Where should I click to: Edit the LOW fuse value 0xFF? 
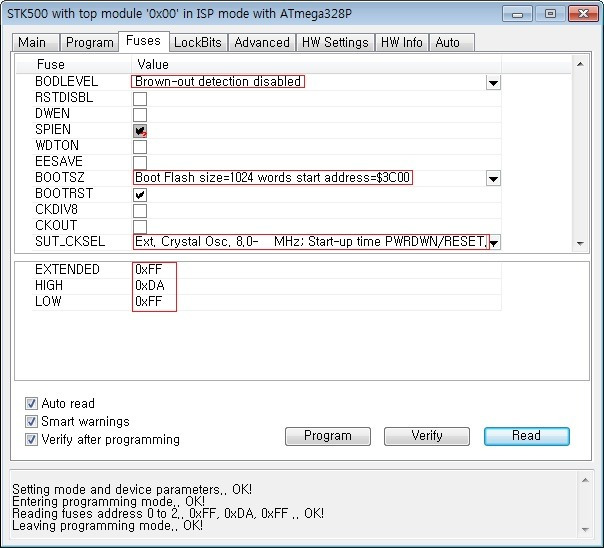tap(149, 301)
